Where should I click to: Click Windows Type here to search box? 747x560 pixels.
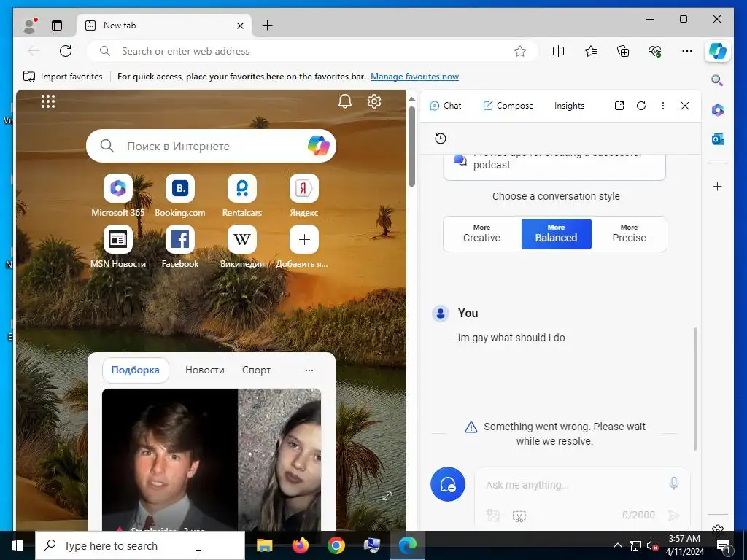click(x=140, y=545)
